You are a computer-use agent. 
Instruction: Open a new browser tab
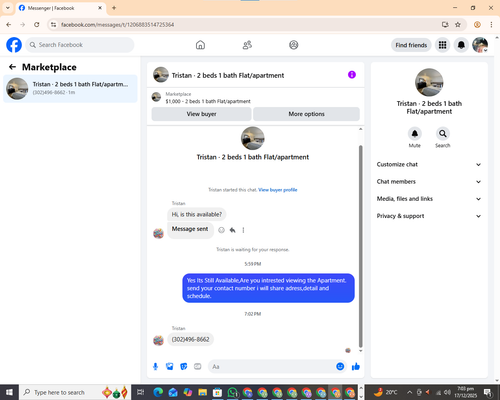point(114,8)
